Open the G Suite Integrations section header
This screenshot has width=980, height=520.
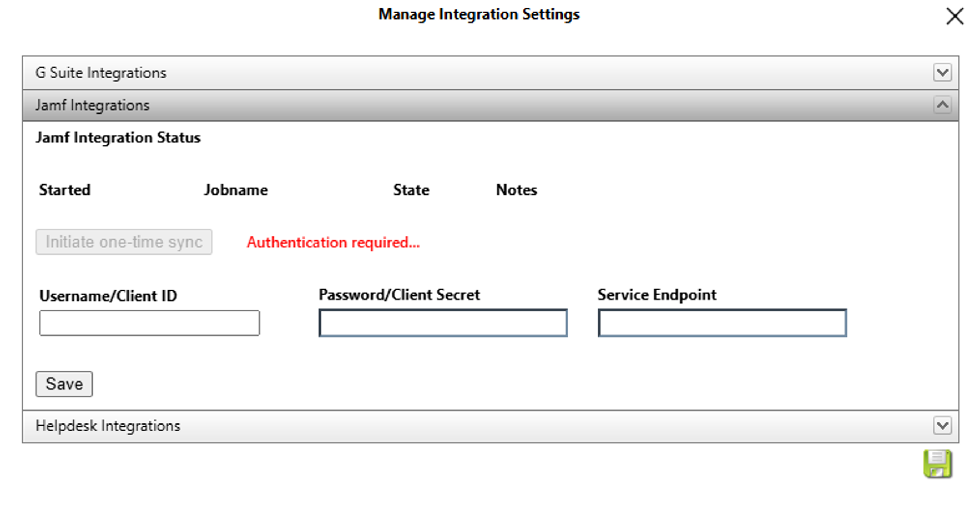(x=490, y=73)
